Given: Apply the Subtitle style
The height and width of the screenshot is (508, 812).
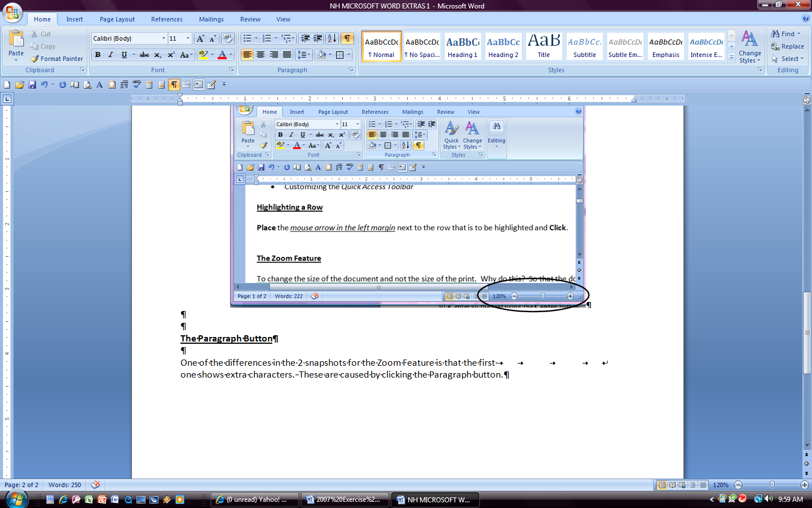Looking at the screenshot, I should (585, 46).
